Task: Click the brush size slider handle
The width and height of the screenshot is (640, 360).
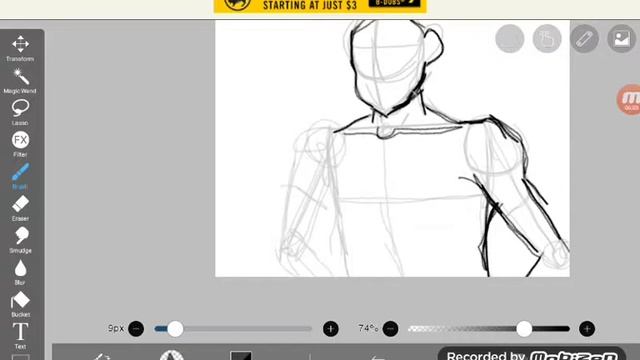Action: tap(175, 329)
